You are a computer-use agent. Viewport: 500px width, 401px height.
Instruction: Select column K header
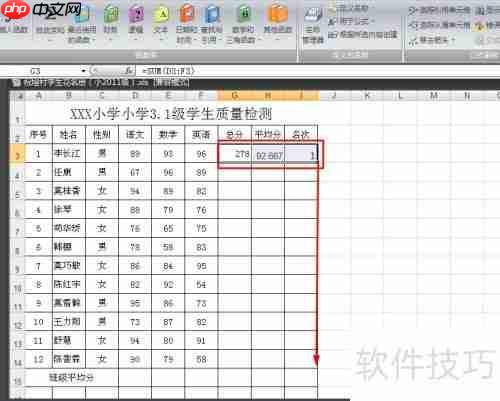[367, 96]
